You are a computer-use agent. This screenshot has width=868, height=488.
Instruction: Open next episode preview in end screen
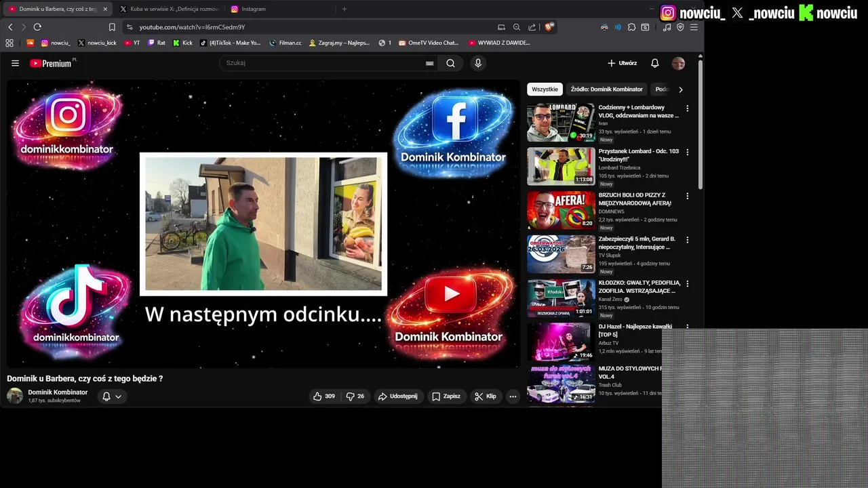click(263, 224)
